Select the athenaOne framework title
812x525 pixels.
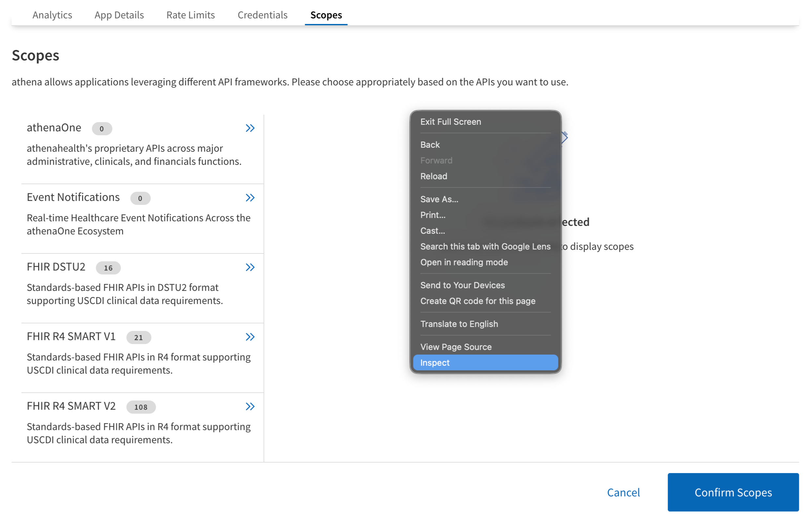pos(54,127)
